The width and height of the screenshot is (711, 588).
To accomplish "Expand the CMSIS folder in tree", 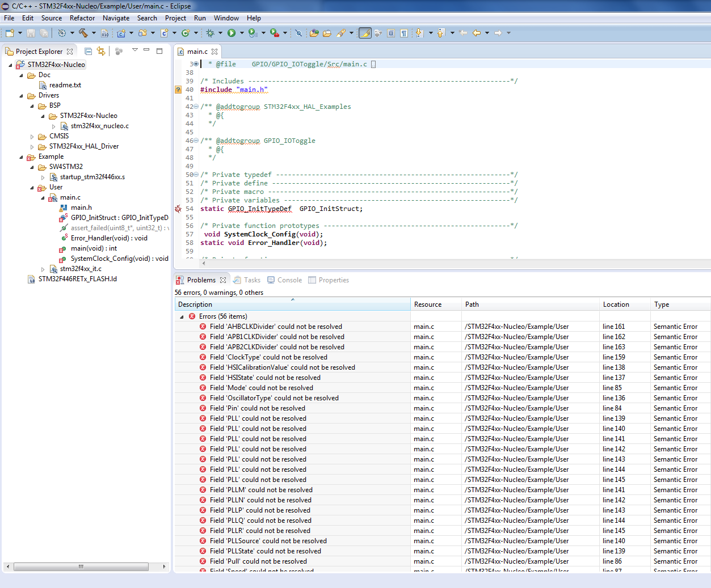I will (x=32, y=136).
